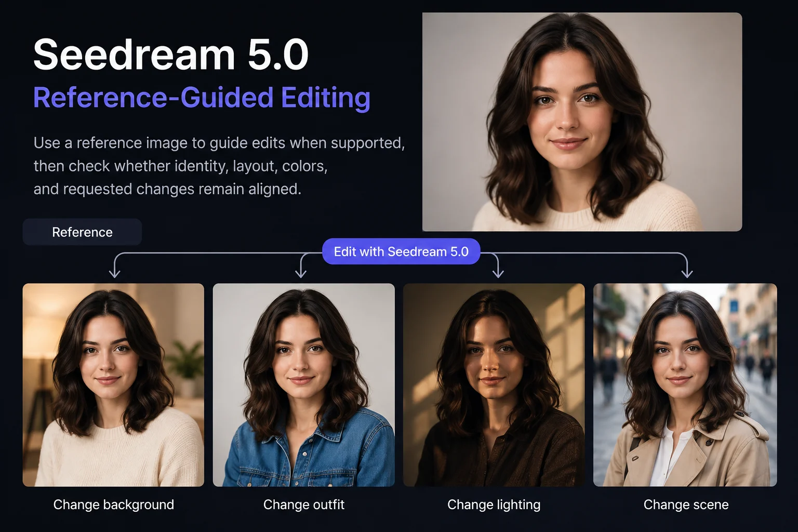This screenshot has width=798, height=532.
Task: Click the Change scene caption
Action: [686, 504]
